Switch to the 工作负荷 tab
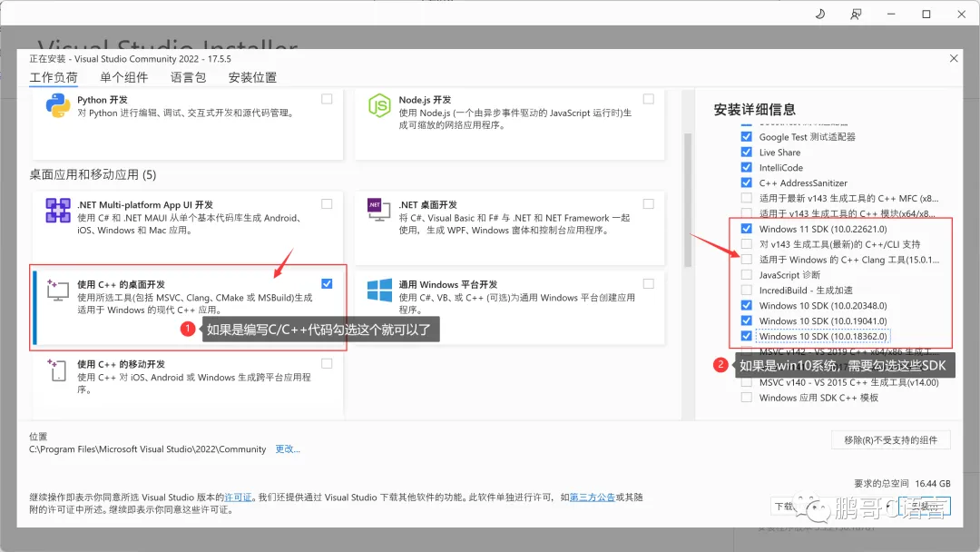 [x=54, y=77]
